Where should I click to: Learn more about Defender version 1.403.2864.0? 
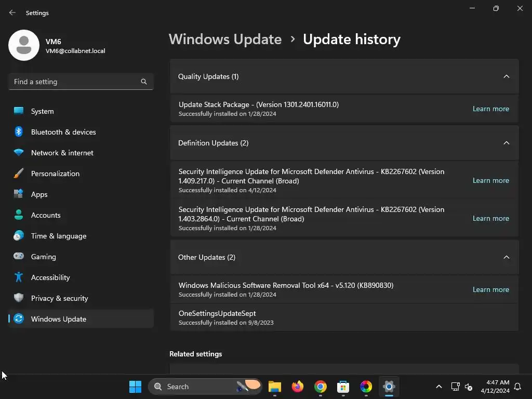click(490, 219)
